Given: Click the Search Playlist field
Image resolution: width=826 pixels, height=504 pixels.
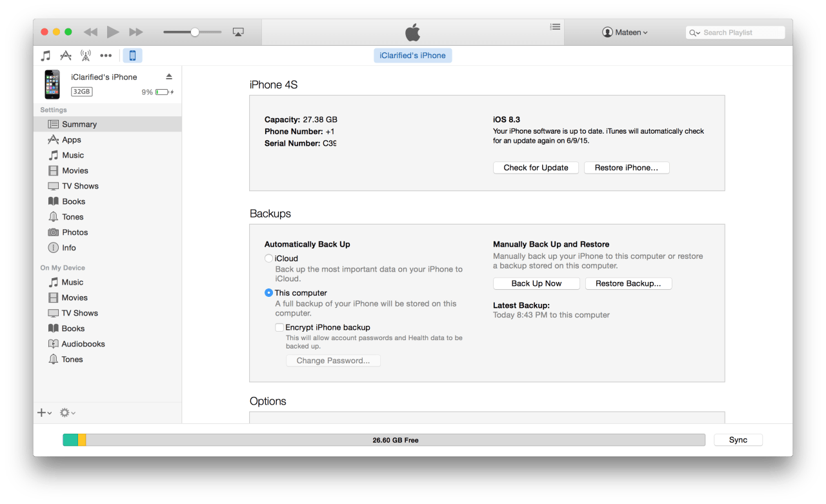Looking at the screenshot, I should 736,32.
